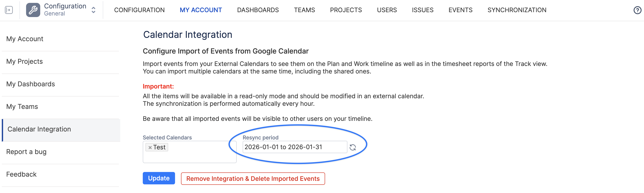644x193 pixels.
Task: Select Report a bug in sidebar
Action: tap(26, 152)
